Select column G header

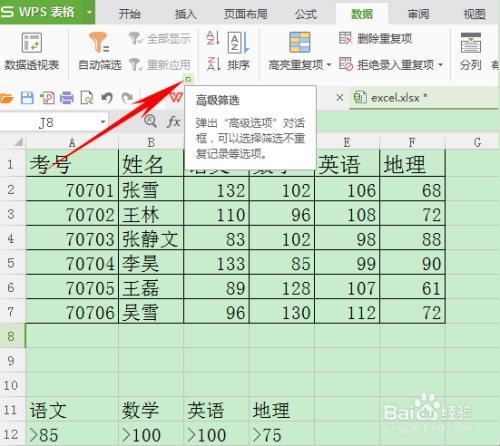click(477, 142)
